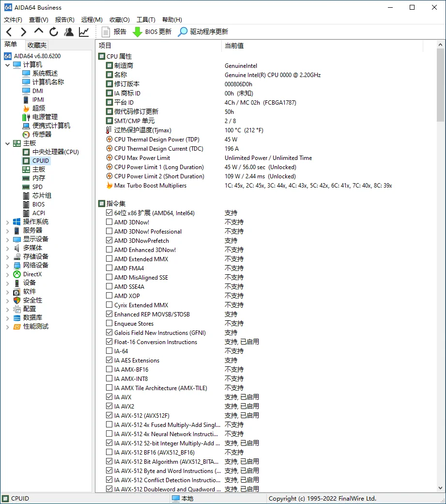Viewport: 446px width, 504px height.
Task: Go up one level with the up arrow icon
Action: point(39,31)
